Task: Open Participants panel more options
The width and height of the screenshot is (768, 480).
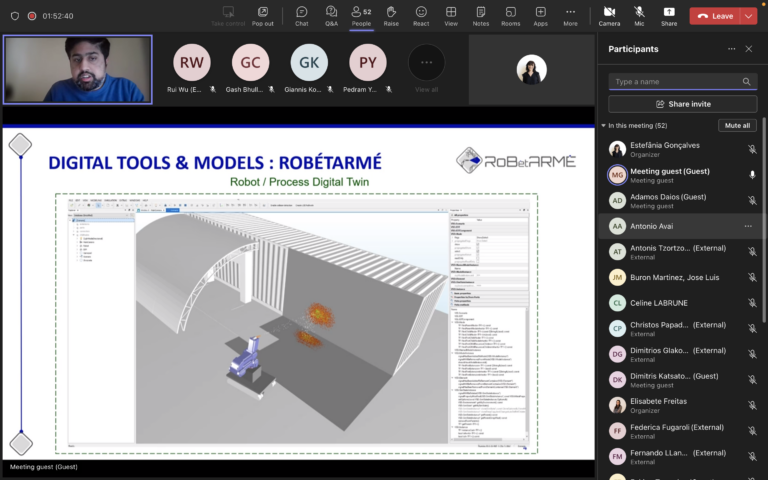Action: 731,48
